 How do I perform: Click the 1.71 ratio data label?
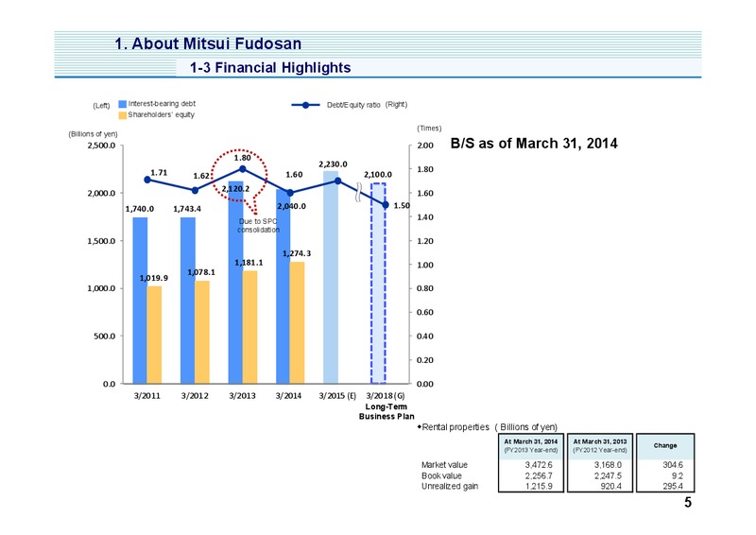coord(159,173)
